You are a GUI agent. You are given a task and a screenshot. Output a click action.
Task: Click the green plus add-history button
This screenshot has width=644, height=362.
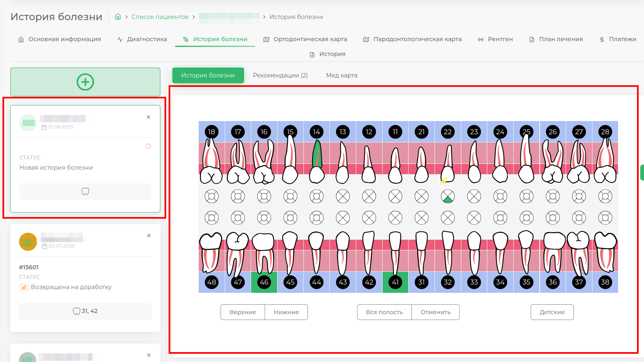(x=85, y=82)
